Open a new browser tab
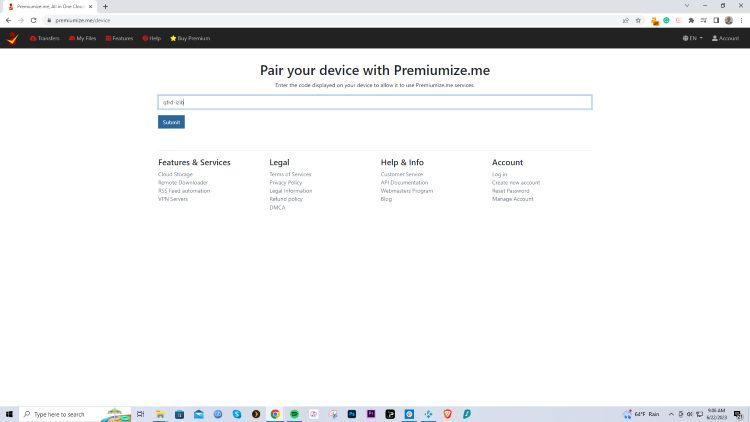The image size is (750, 422). (105, 7)
